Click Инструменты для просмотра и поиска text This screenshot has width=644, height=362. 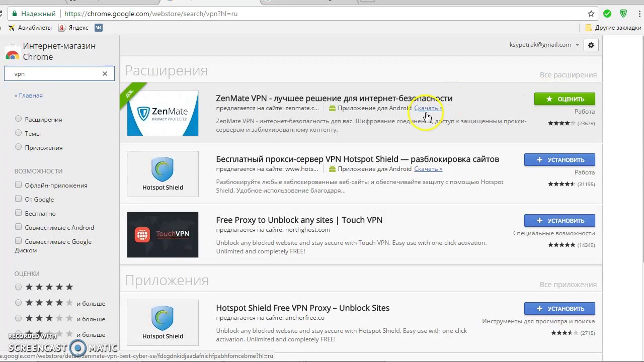pyautogui.click(x=538, y=321)
